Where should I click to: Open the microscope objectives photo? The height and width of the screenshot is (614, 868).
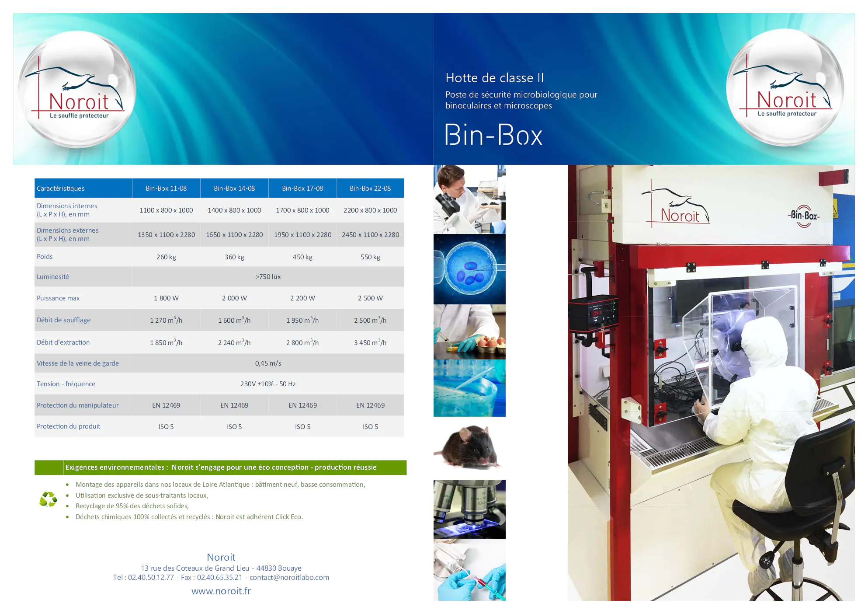click(469, 509)
